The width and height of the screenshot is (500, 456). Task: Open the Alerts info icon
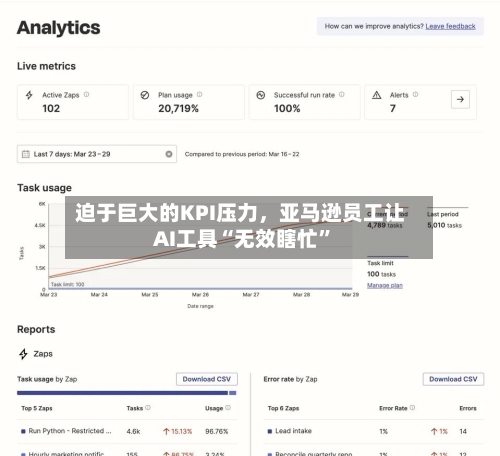coord(415,95)
